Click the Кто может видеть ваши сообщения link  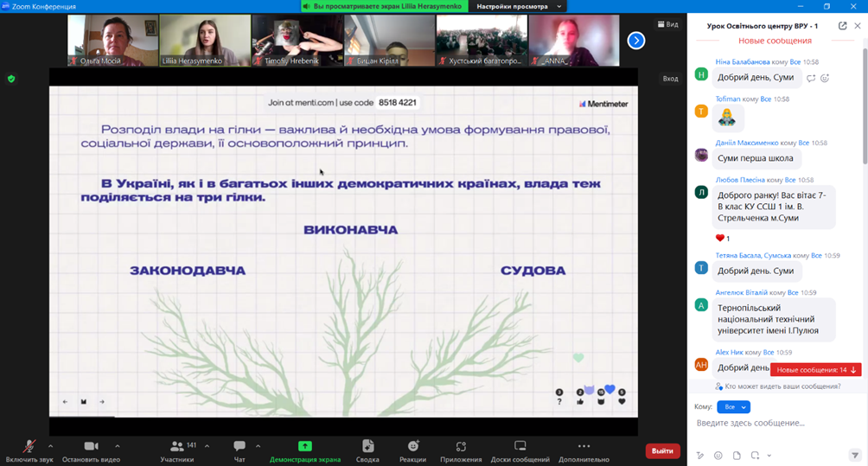[782, 386]
